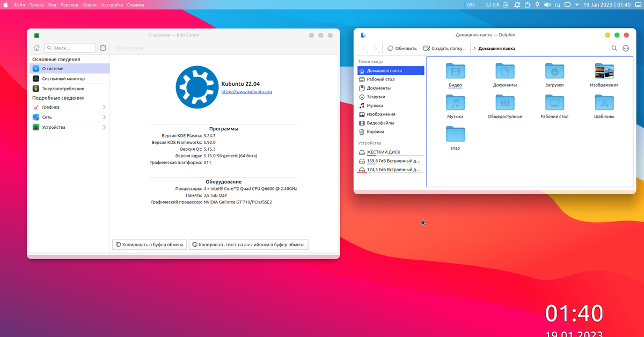Open the Видео folder
The height and width of the screenshot is (337, 644).
click(x=455, y=71)
